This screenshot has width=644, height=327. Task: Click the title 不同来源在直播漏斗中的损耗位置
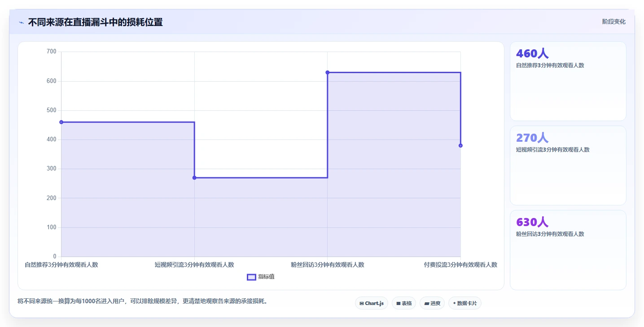pos(95,22)
